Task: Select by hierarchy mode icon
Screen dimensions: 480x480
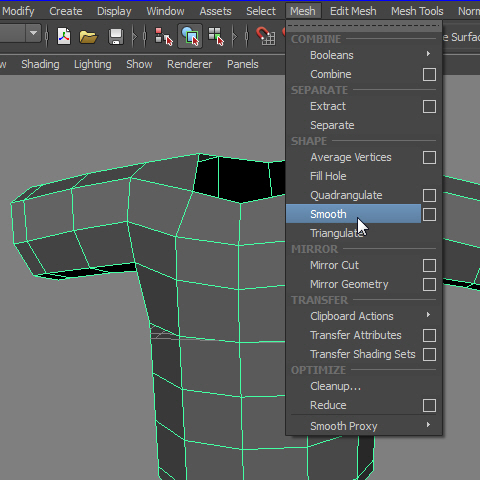Action: click(x=164, y=36)
